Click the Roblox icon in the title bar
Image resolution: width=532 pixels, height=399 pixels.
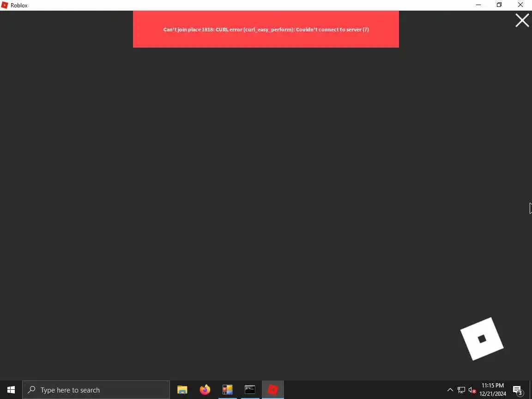pos(5,5)
